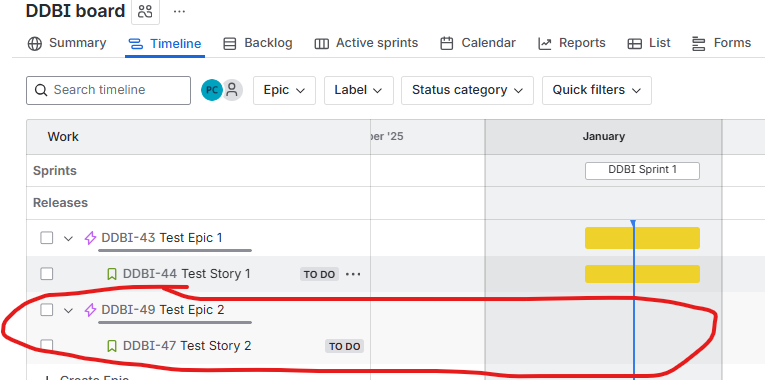Click the bookmark icon of Test Story 1
The height and width of the screenshot is (380, 765).
point(112,274)
